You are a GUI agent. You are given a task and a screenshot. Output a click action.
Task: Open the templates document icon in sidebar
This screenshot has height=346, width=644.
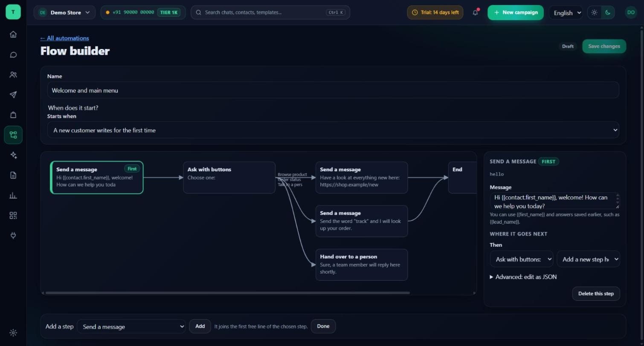pos(13,175)
